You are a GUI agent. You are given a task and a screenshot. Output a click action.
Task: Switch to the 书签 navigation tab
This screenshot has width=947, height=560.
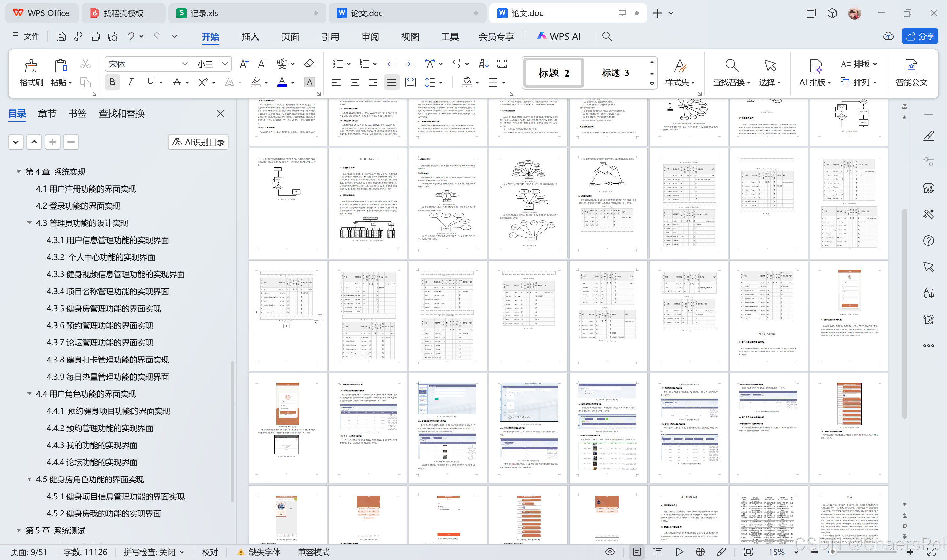tap(77, 114)
